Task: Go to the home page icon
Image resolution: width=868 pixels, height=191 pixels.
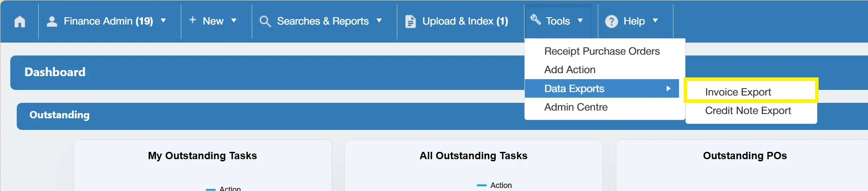Action: tap(20, 22)
